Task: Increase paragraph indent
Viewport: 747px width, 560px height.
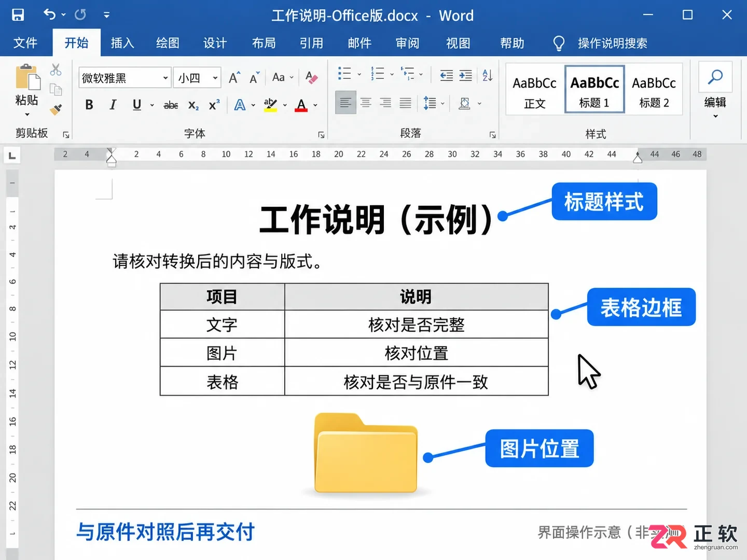Action: [x=466, y=76]
